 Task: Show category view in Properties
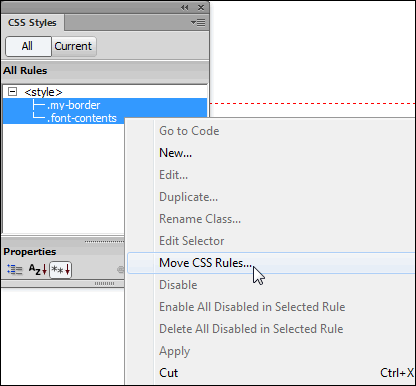15,269
